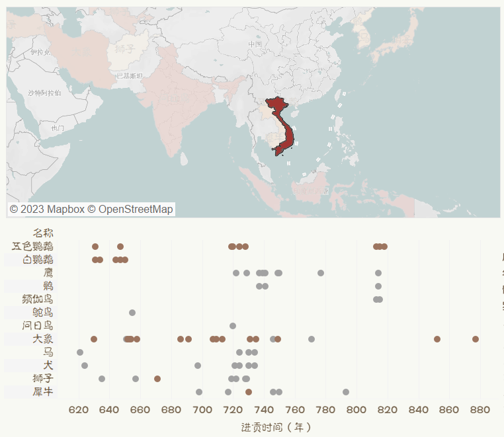Click the 马 data point near 620
504x437 pixels.
(x=80, y=352)
